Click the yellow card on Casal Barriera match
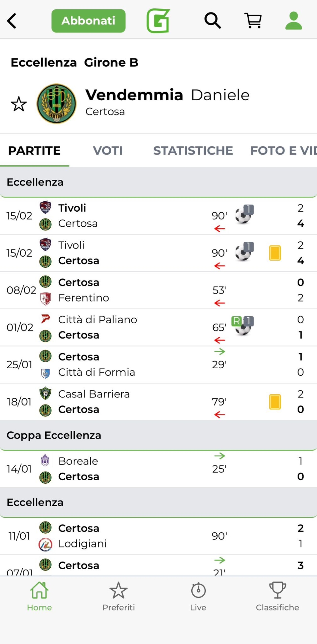 point(275,402)
